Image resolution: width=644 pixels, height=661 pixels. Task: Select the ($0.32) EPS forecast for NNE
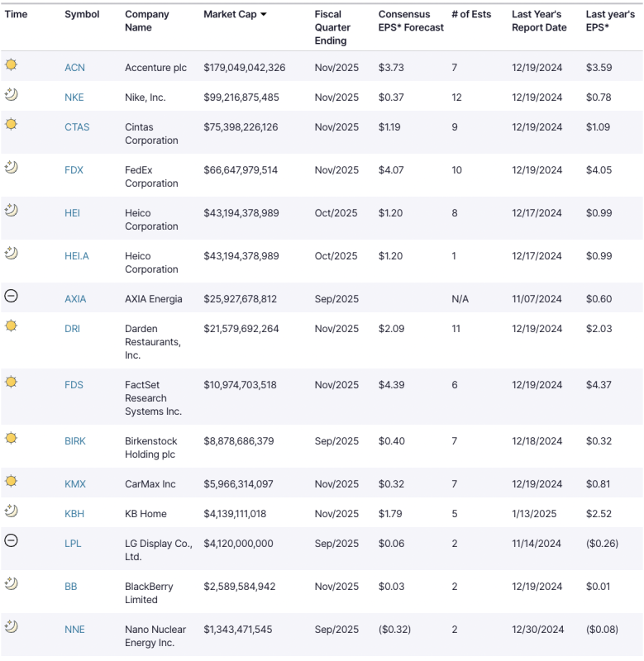(394, 630)
